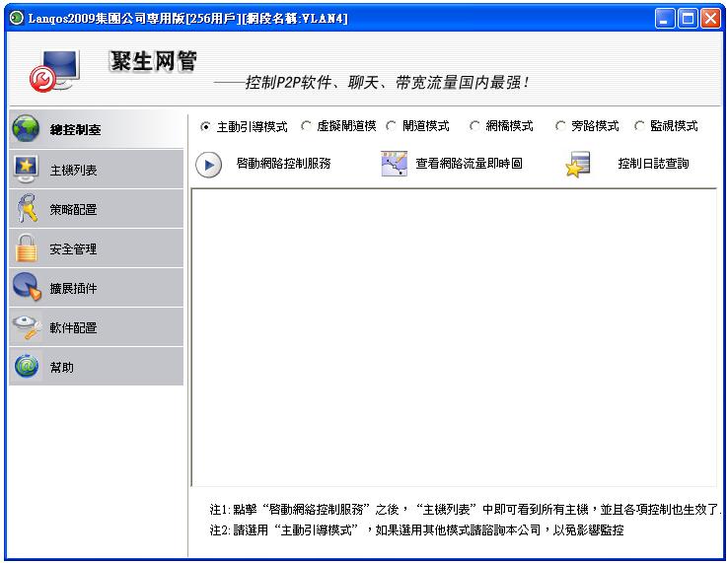The image size is (728, 563).
Task: Click the title bar application icon
Action: coord(16,18)
